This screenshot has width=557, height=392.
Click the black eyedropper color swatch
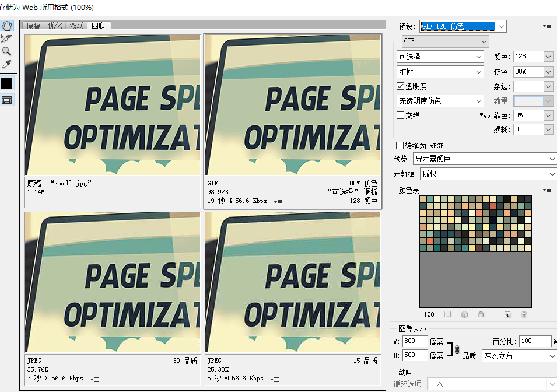[x=7, y=83]
